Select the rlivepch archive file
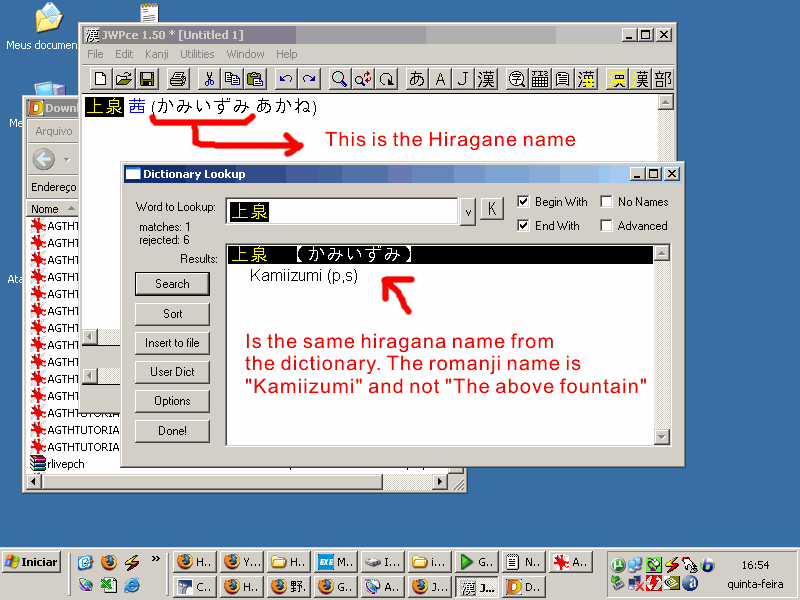 pos(57,464)
